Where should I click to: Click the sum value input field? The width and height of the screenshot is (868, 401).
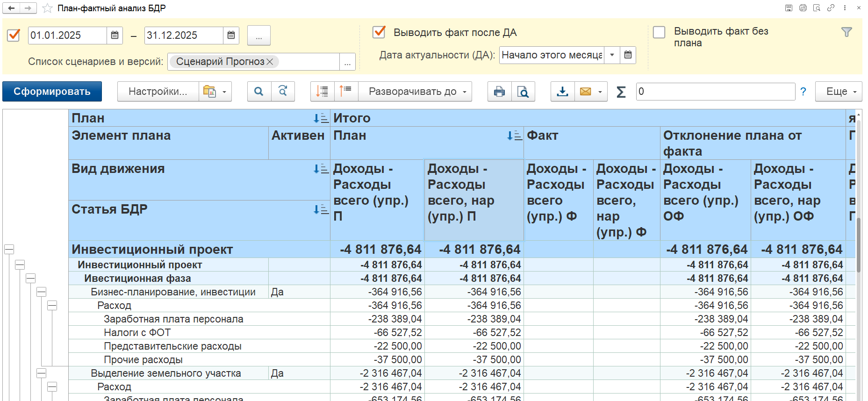click(715, 92)
